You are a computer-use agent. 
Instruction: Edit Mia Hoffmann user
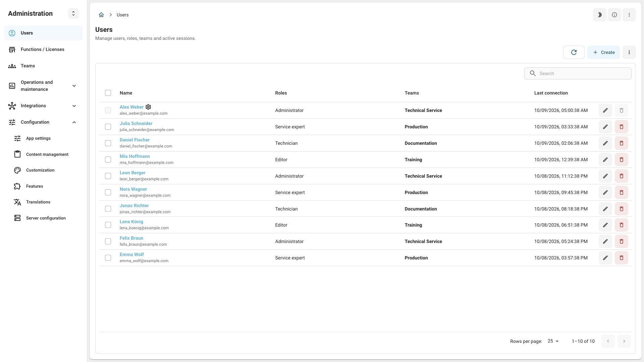coord(605,160)
